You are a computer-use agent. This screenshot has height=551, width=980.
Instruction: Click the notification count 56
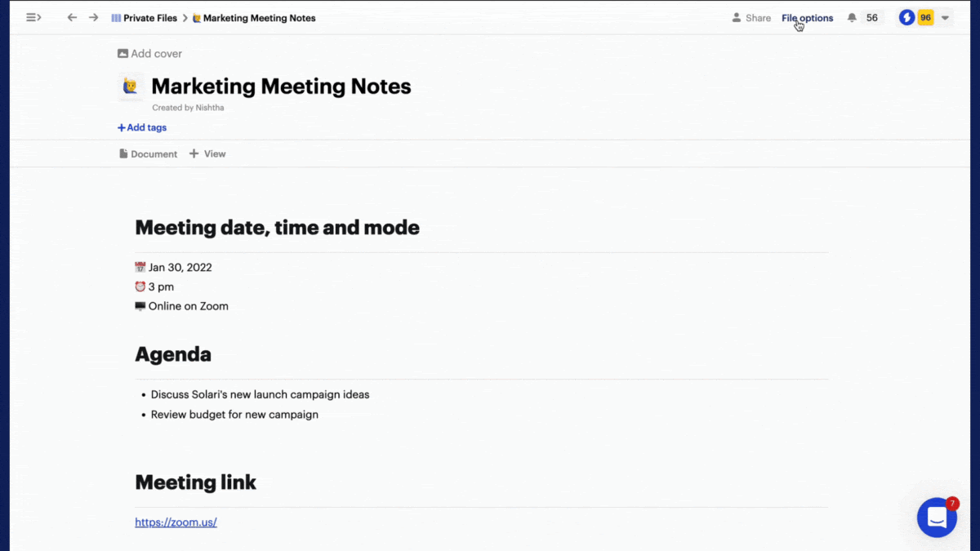point(871,18)
